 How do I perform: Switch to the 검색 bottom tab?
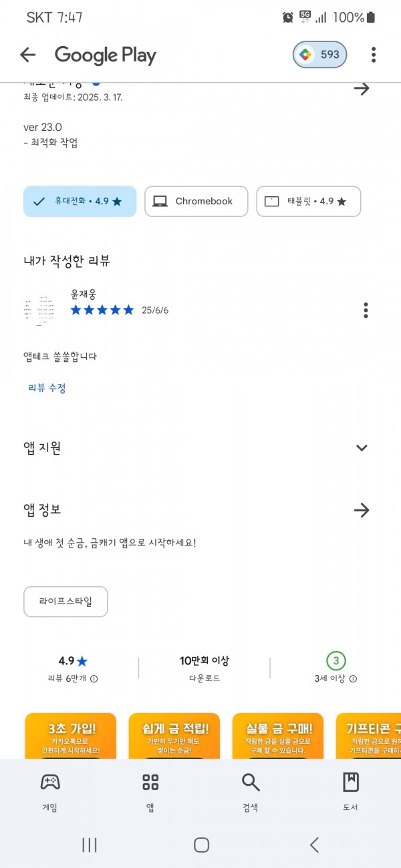pos(250,792)
